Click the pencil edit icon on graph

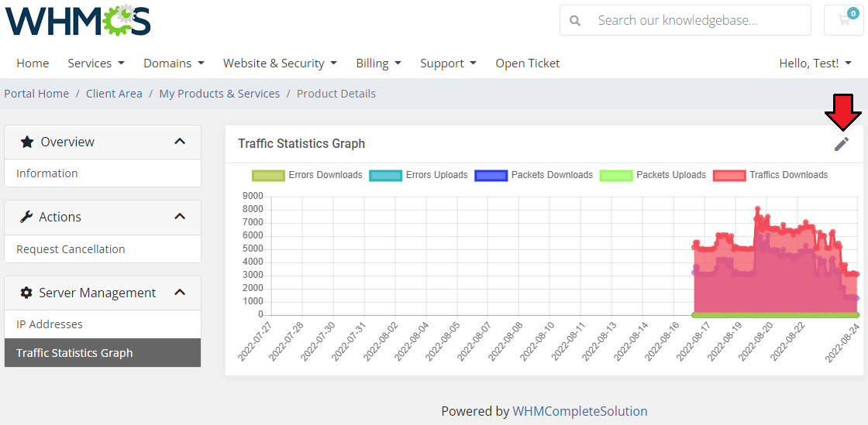(842, 144)
